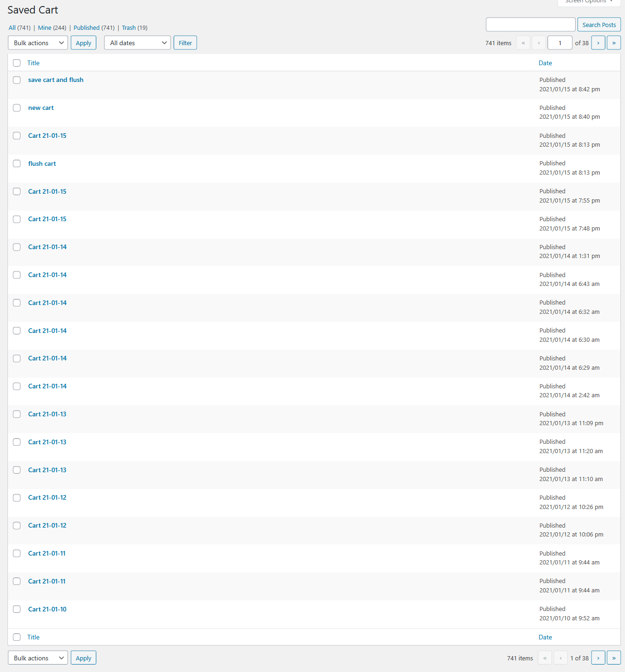Go to the last page using top pagination
Screen dimensions: 625x672
tap(613, 42)
